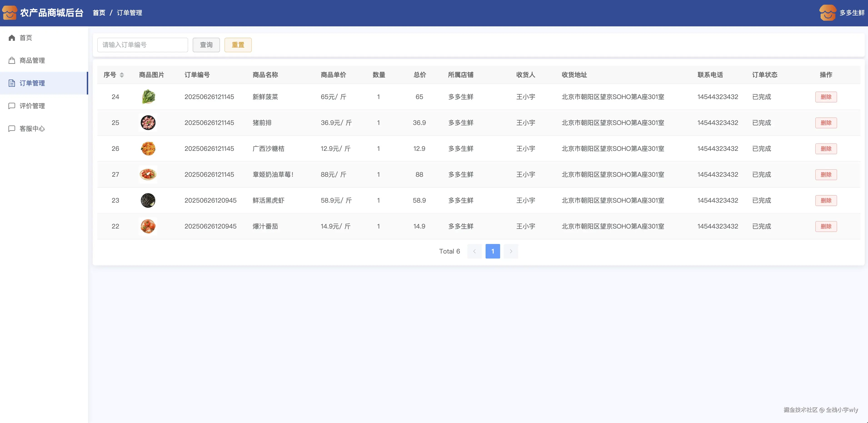Go to previous page arrow
The width and height of the screenshot is (868, 423).
pyautogui.click(x=474, y=251)
